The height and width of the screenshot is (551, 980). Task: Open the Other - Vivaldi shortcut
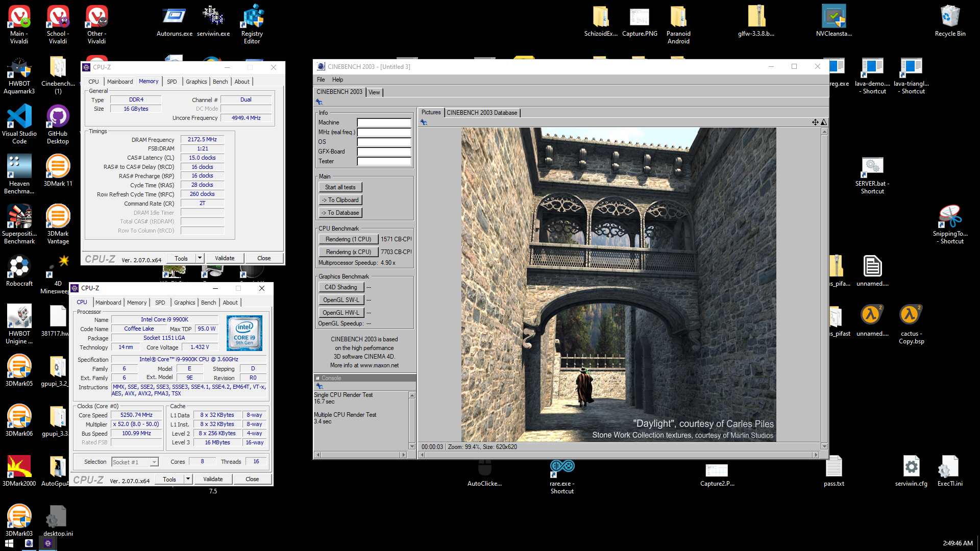96,24
